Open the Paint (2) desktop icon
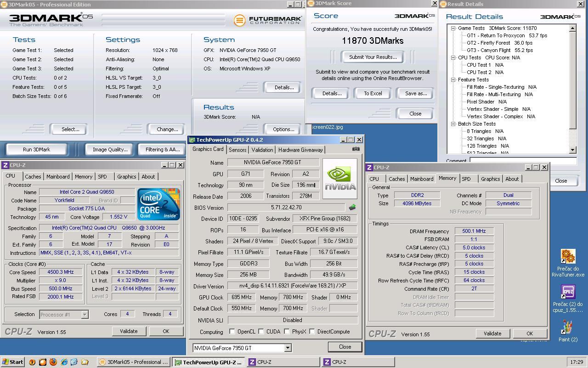The height and width of the screenshot is (368, 588). pyautogui.click(x=568, y=331)
